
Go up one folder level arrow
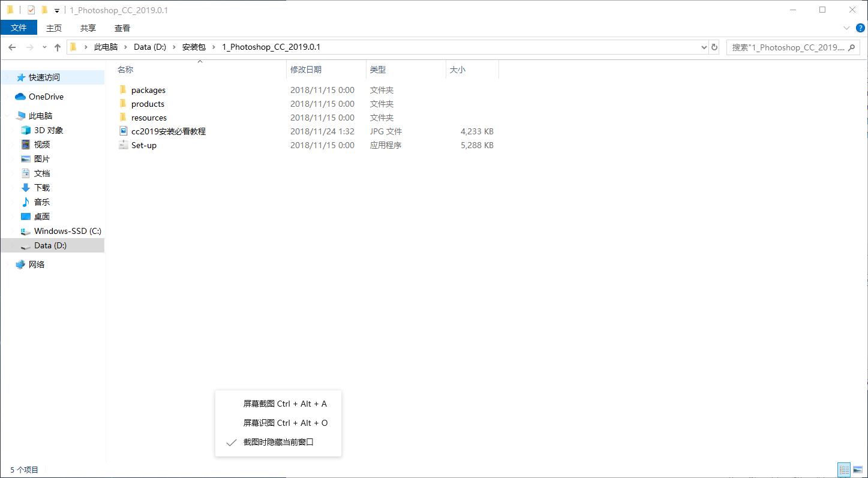point(58,47)
